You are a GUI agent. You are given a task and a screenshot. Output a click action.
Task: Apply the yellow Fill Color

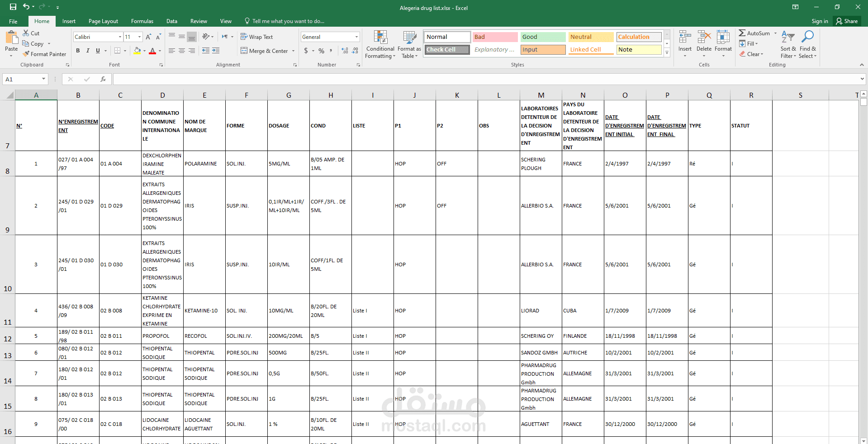137,51
